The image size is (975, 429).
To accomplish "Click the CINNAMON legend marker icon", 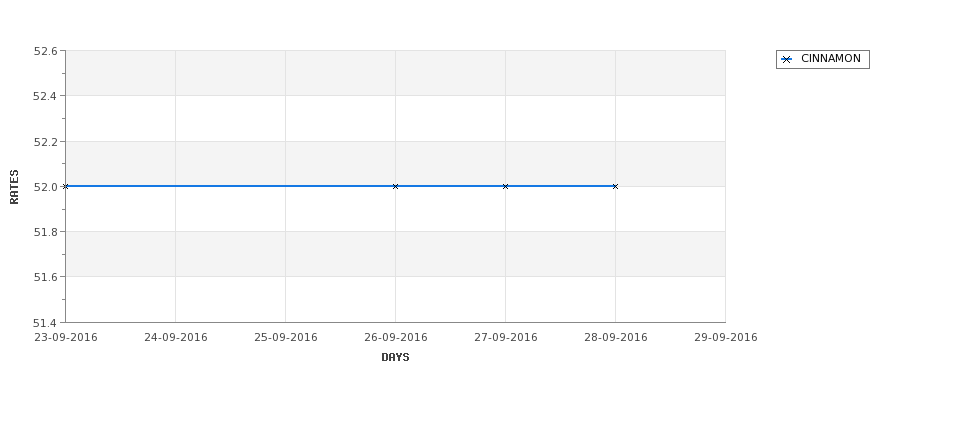I will 786,60.
